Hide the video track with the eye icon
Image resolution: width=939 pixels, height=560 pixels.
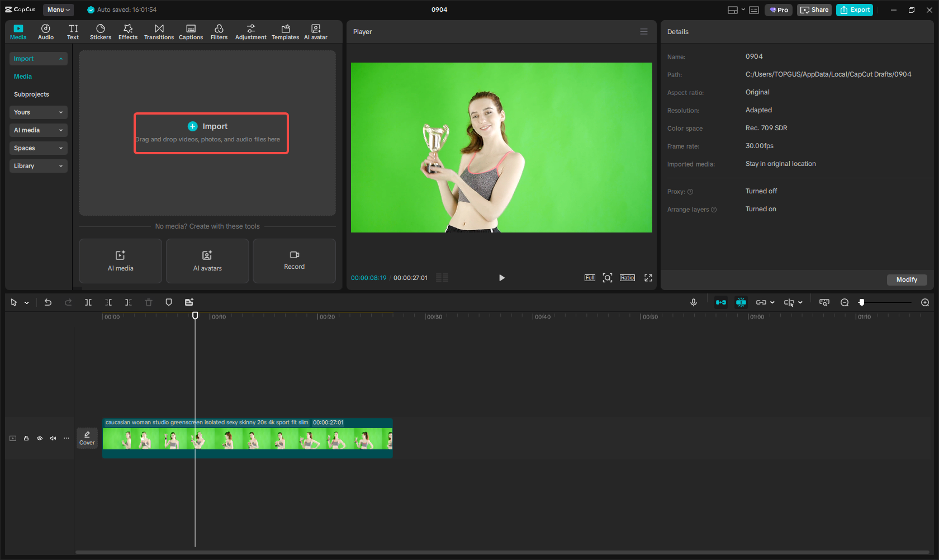coord(39,438)
